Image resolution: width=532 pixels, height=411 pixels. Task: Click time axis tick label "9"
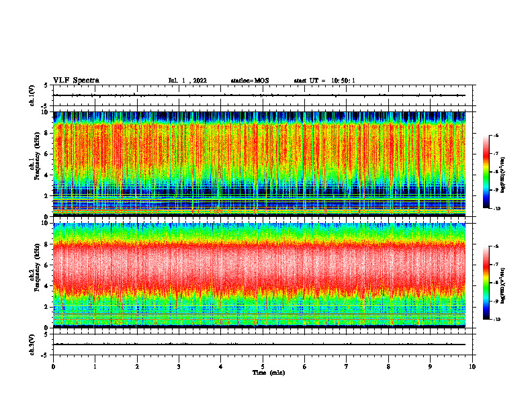point(430,367)
